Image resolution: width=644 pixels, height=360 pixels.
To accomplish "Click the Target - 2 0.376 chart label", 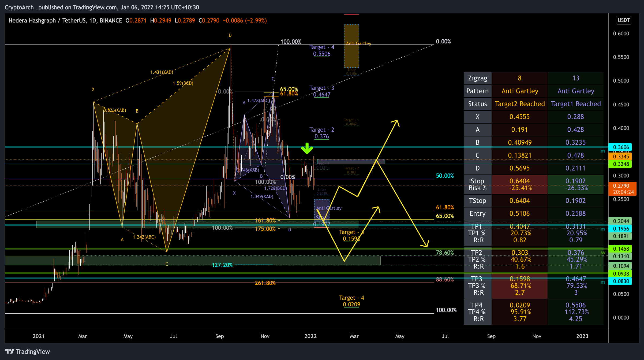I will coord(322,133).
